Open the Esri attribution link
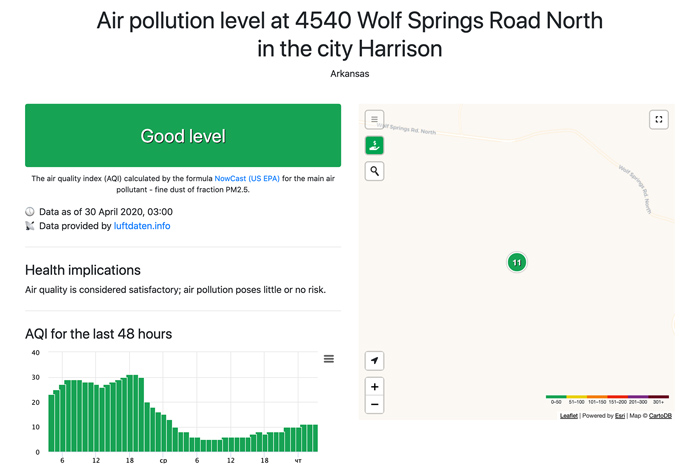This screenshot has height=468, width=700. [x=620, y=416]
